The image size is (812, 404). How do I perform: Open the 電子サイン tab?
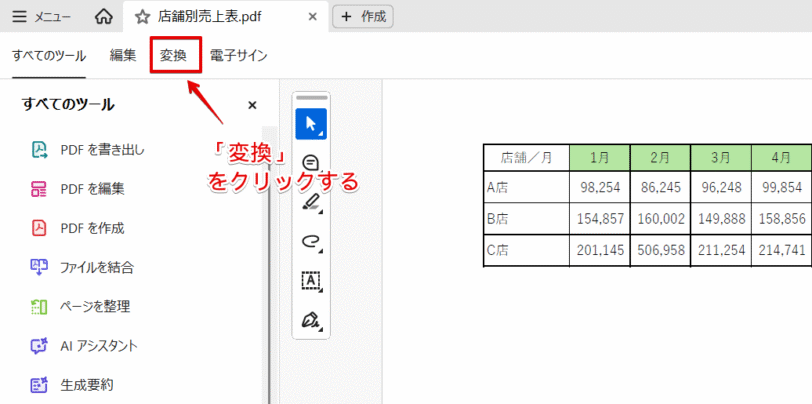(238, 56)
